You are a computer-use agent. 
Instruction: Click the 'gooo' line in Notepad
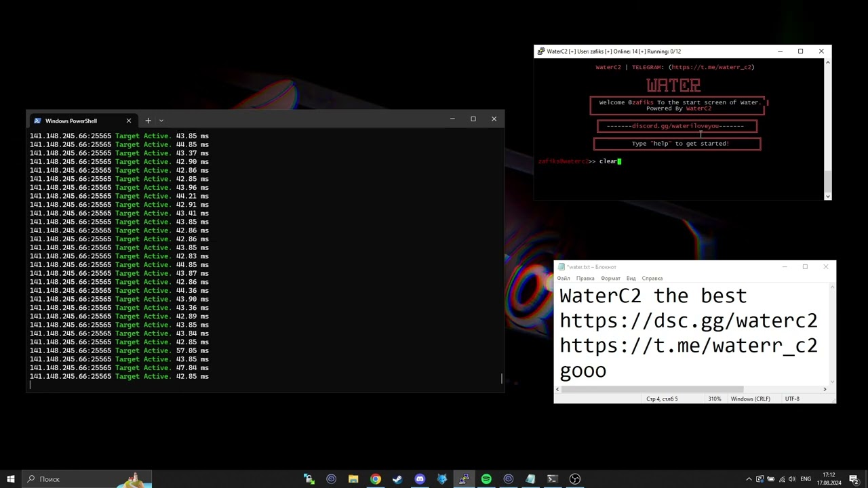pos(583,371)
